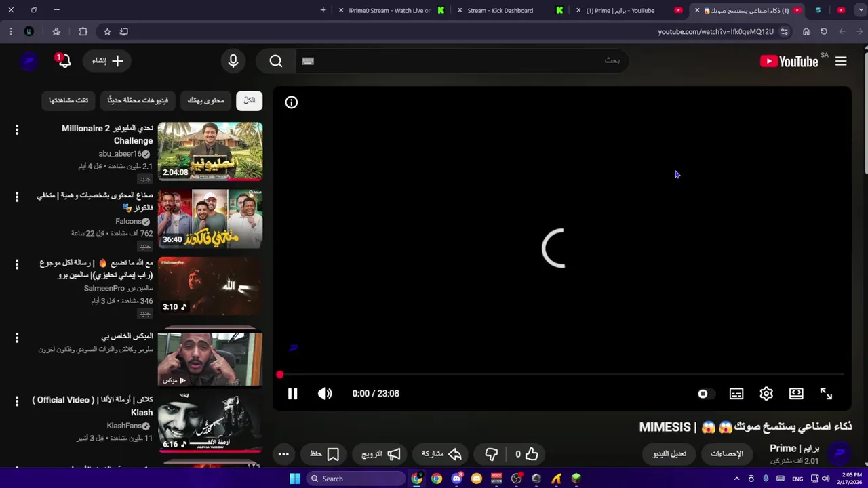Image resolution: width=868 pixels, height=488 pixels.
Task: Open the الإحصاءات analytics button
Action: point(727,454)
